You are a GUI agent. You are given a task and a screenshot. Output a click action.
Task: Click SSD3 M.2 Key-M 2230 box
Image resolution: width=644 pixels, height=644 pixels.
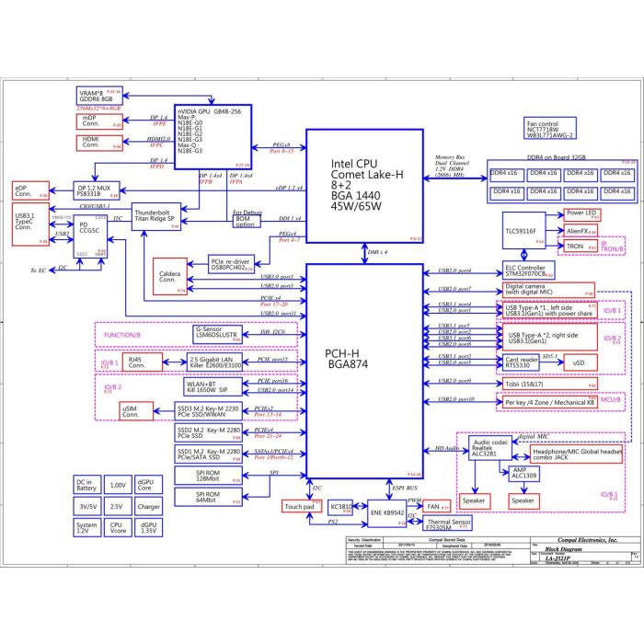tap(208, 411)
